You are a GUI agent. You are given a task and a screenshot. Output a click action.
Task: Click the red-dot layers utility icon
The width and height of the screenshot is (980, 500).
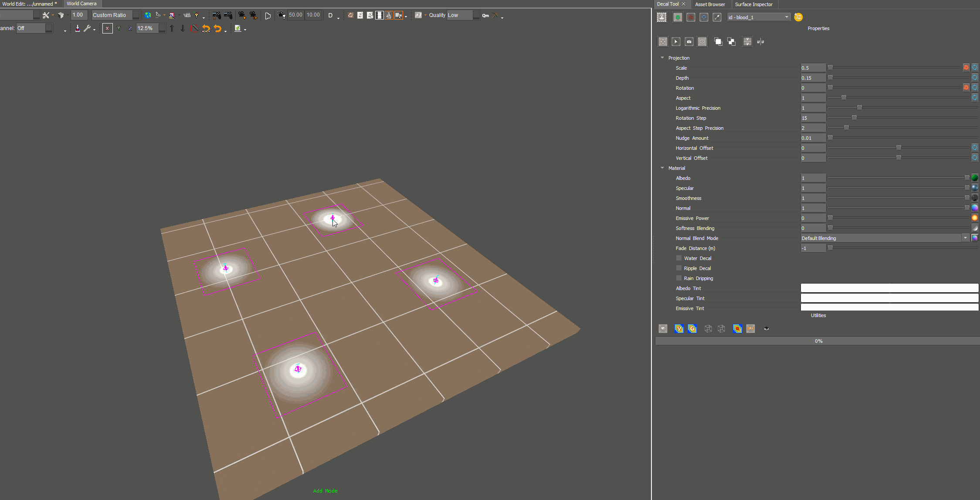pos(737,329)
